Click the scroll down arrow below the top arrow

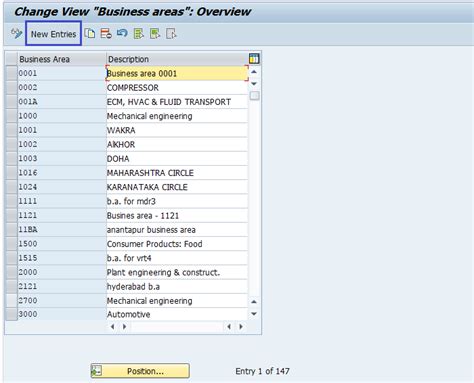[x=254, y=83]
